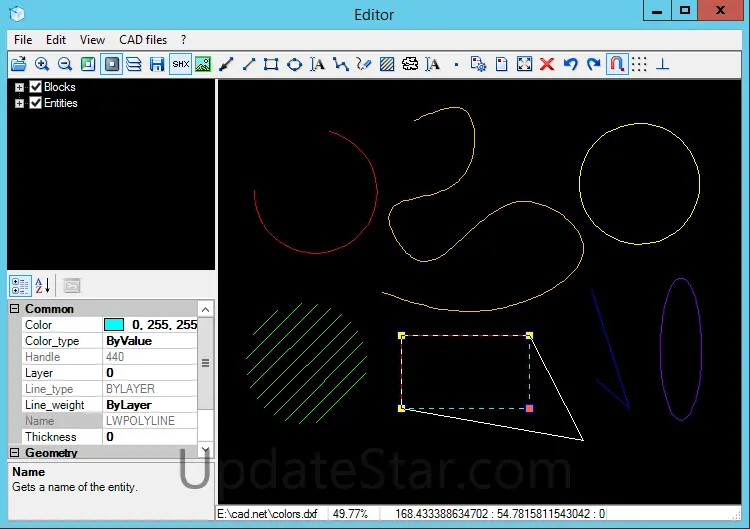Select the thick line drawing tool

(x=226, y=64)
